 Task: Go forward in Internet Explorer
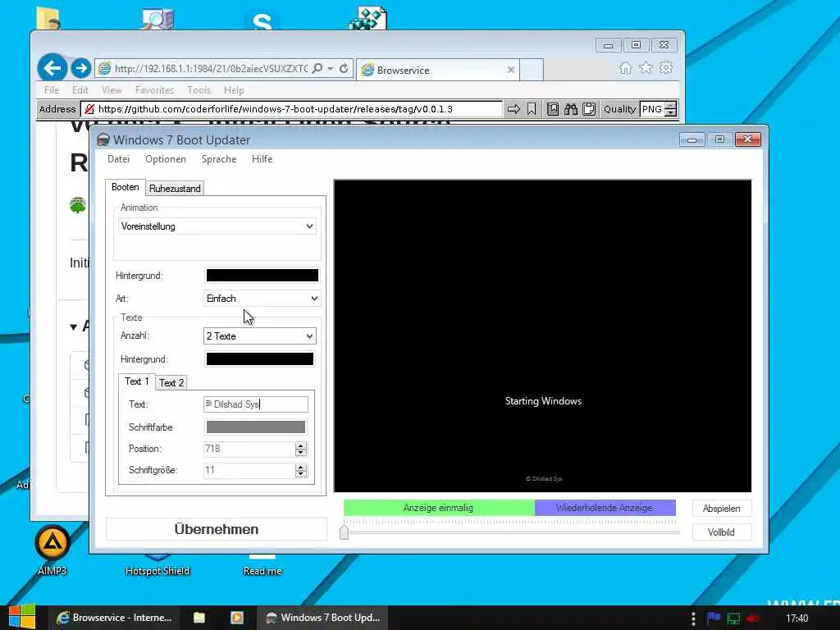tap(81, 69)
